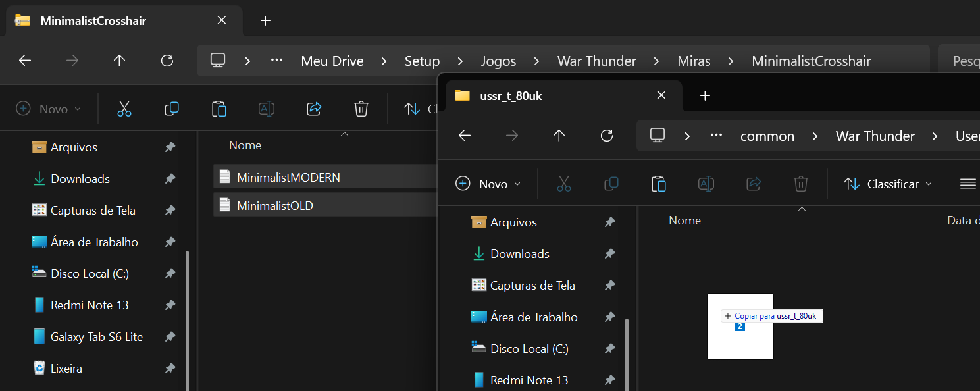Image resolution: width=980 pixels, height=391 pixels.
Task: Expand hidden path breadcrumbs in ussr_t_80uk window
Action: (x=717, y=136)
